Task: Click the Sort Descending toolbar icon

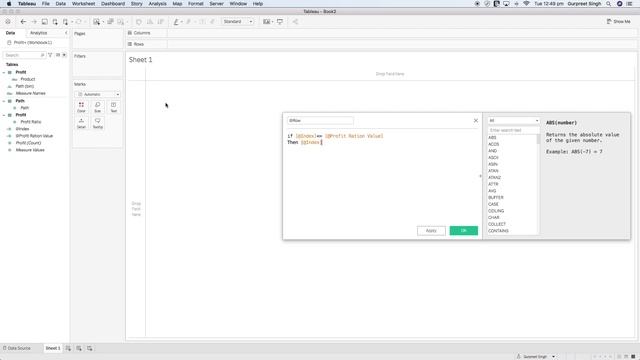Action: click(160, 22)
